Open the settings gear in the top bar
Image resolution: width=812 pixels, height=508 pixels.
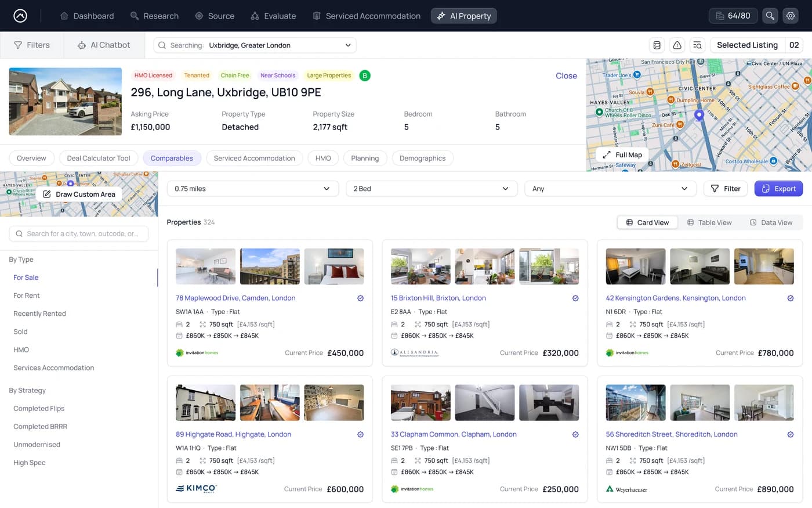791,16
